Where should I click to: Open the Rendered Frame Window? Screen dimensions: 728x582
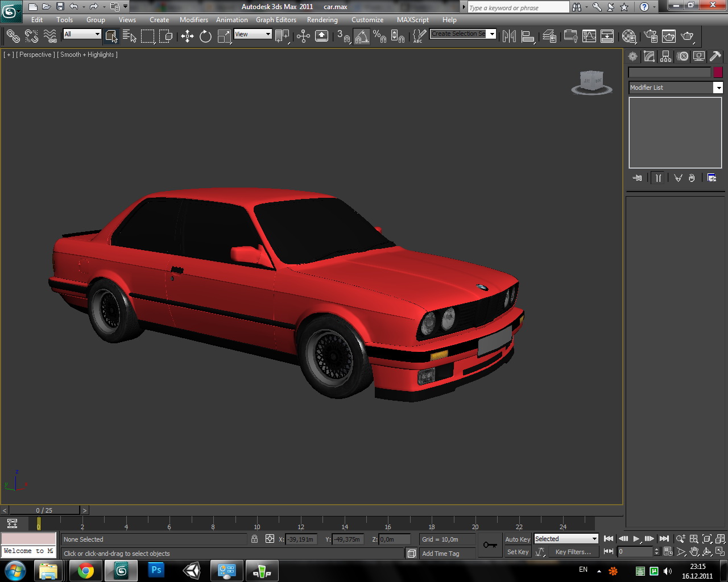tap(669, 36)
